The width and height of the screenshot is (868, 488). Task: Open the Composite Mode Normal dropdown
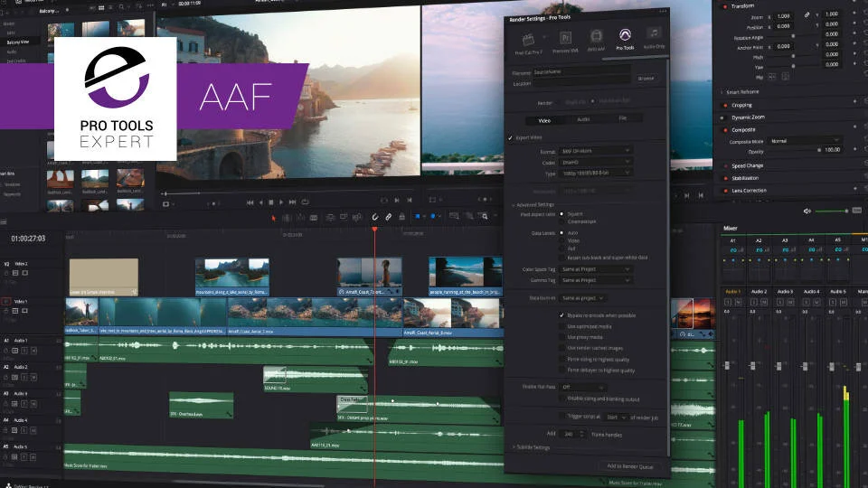[x=805, y=141]
